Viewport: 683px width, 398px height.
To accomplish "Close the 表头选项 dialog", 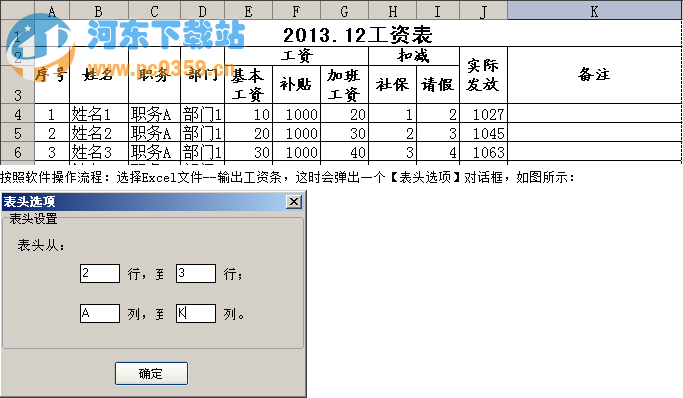I will click(294, 202).
